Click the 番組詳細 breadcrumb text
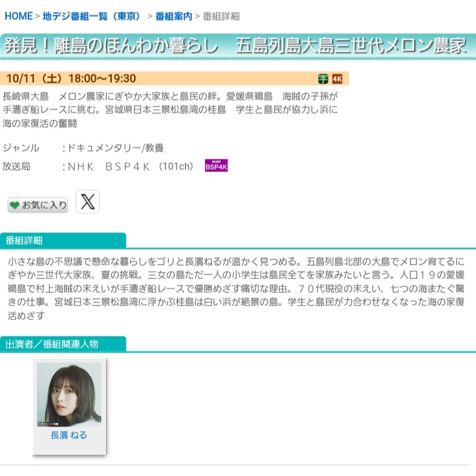The image size is (476, 476). click(x=221, y=16)
